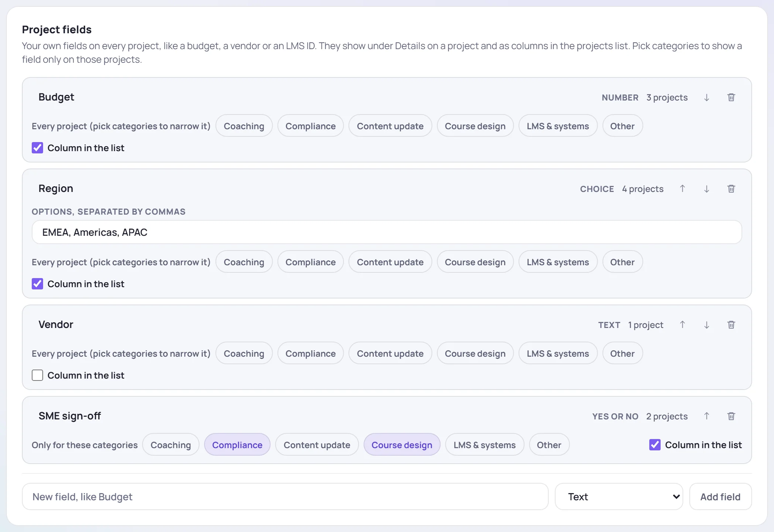Move the Region field up
Image resolution: width=774 pixels, height=532 pixels.
682,189
